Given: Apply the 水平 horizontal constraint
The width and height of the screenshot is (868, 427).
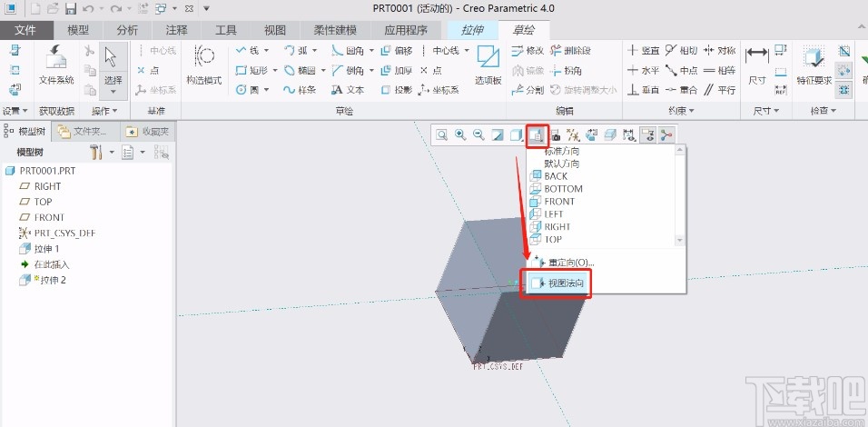Looking at the screenshot, I should tap(643, 70).
